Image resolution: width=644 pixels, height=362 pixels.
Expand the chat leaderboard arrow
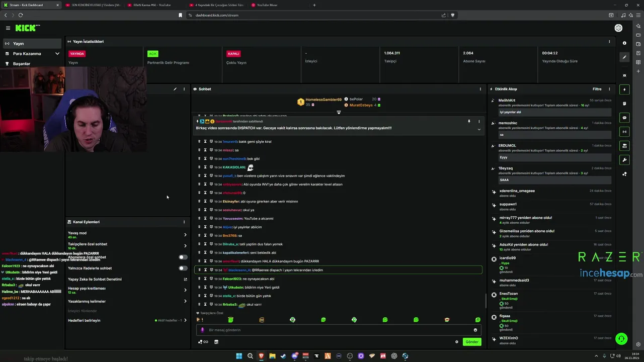click(x=339, y=112)
